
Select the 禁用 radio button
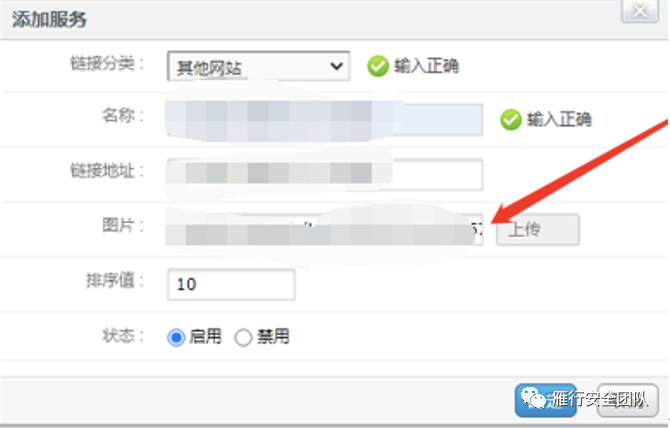(x=243, y=337)
